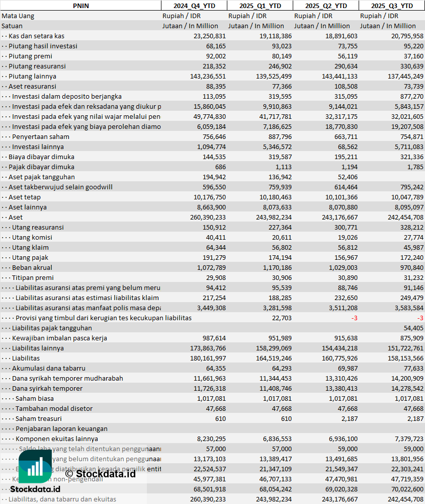Click the © Stockdata.id watermark text
Image resolution: width=425 pixels, height=504 pixels.
(x=100, y=473)
